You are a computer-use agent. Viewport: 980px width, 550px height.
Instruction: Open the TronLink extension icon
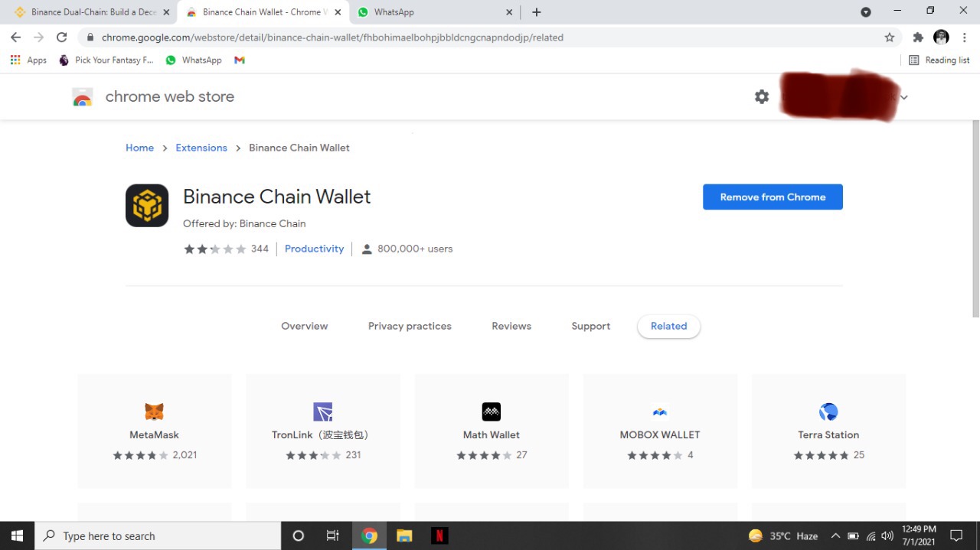(x=322, y=412)
